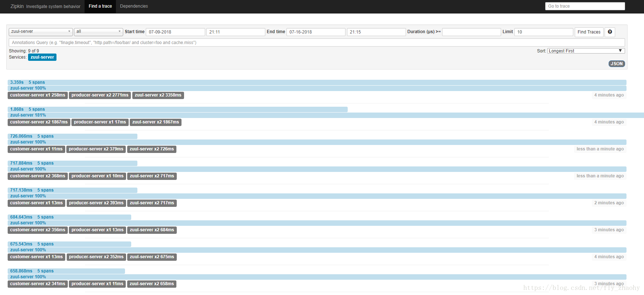Click 'customer-server x2 356ms' label
The height and width of the screenshot is (295, 644).
(38, 230)
